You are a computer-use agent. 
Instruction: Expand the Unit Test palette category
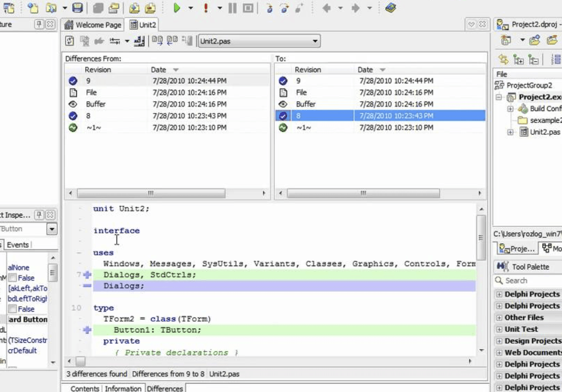[x=499, y=329]
